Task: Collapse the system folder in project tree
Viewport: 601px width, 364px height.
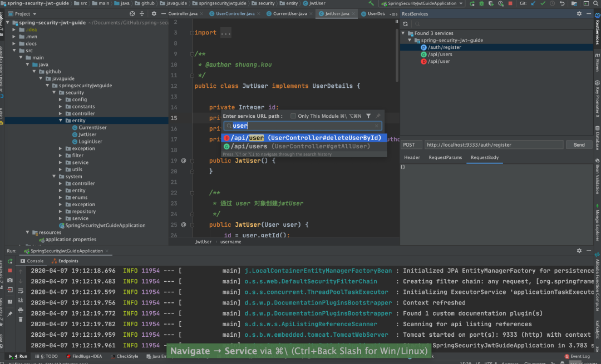Action: pyautogui.click(x=54, y=176)
